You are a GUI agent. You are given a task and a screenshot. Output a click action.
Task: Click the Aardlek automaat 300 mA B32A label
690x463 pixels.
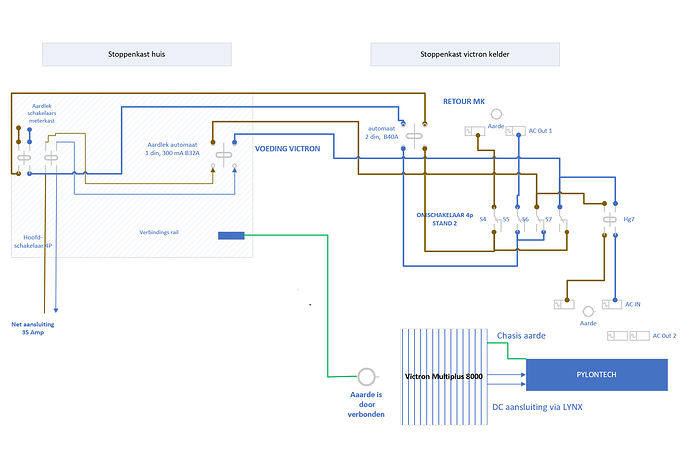[x=172, y=149]
